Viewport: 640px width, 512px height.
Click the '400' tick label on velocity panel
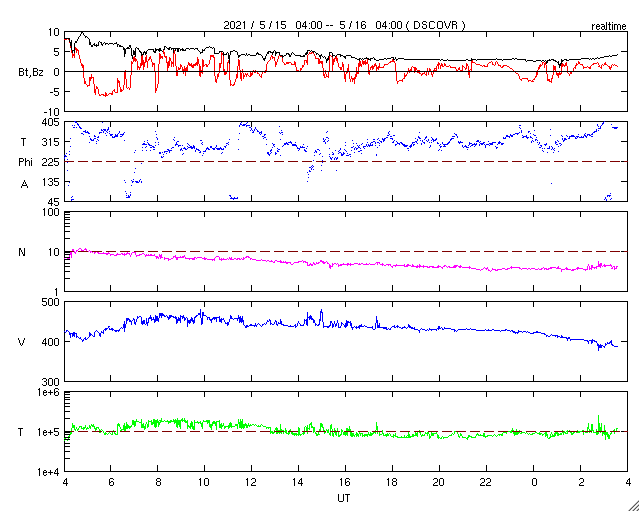pos(51,342)
